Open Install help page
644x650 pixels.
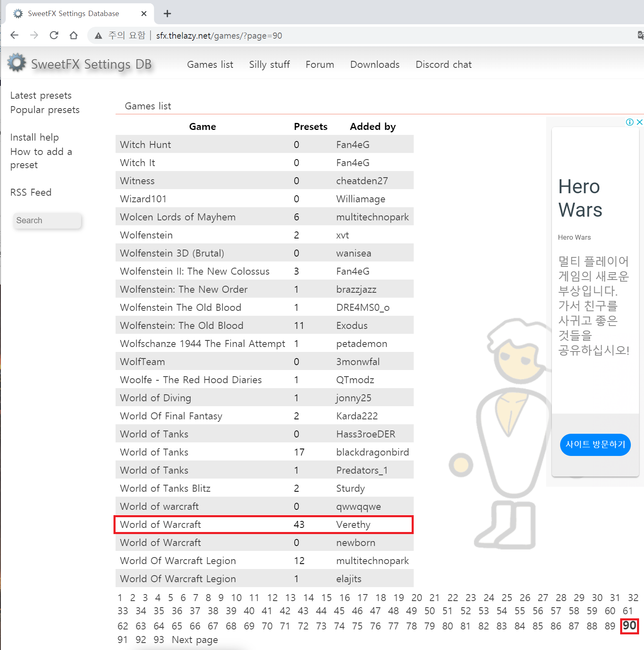[35, 137]
